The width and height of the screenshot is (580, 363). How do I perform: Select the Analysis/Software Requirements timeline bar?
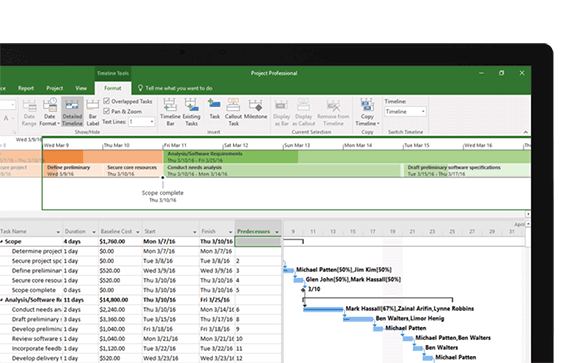click(x=347, y=157)
